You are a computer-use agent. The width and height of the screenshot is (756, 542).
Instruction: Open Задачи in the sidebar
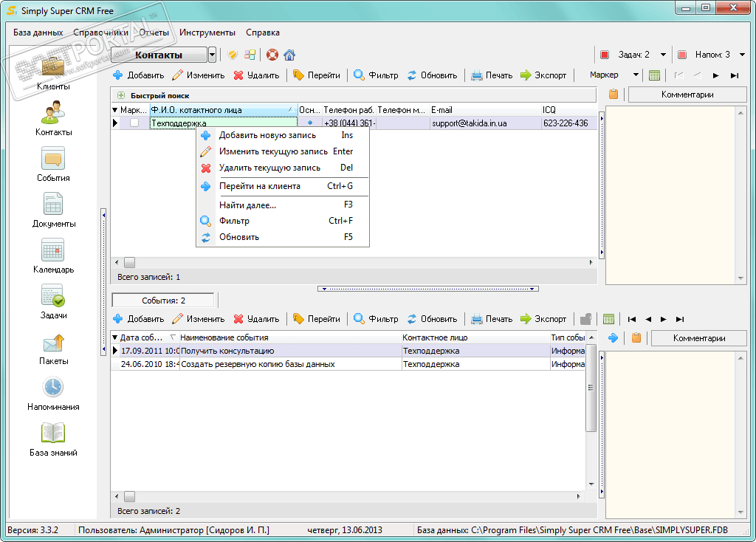pos(53,302)
